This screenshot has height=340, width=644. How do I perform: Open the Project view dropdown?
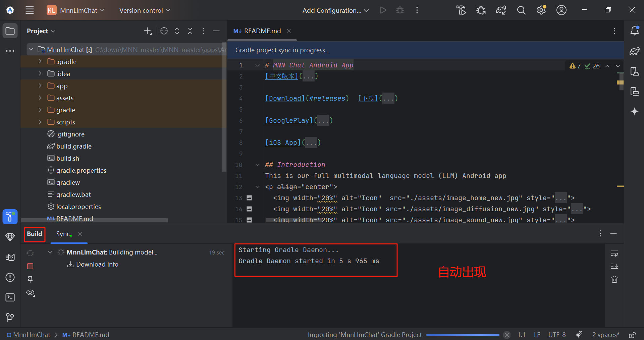(41, 31)
